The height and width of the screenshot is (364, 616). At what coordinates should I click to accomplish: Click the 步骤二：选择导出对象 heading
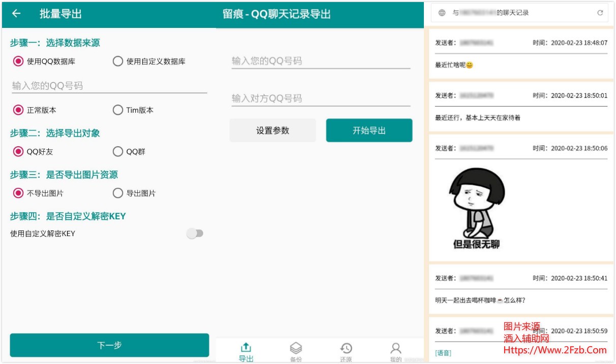[x=55, y=133]
